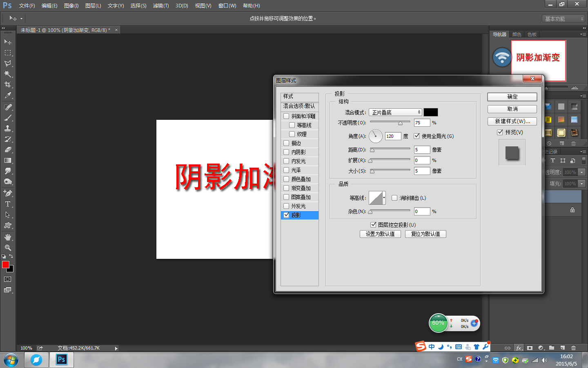Click the 取消 button
The image size is (588, 368).
[x=512, y=109]
